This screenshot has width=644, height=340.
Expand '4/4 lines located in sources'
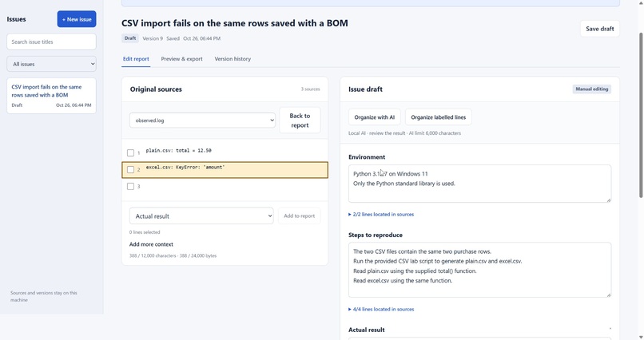[381, 309]
